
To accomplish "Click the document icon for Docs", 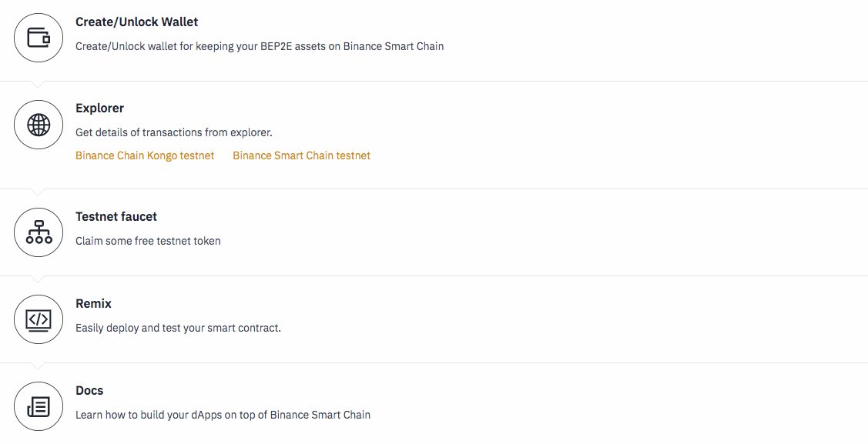I will coord(39,406).
